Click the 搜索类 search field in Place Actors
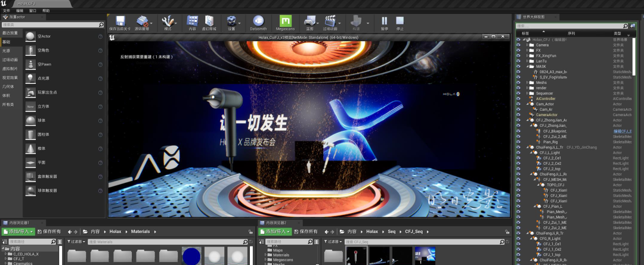 [x=53, y=25]
